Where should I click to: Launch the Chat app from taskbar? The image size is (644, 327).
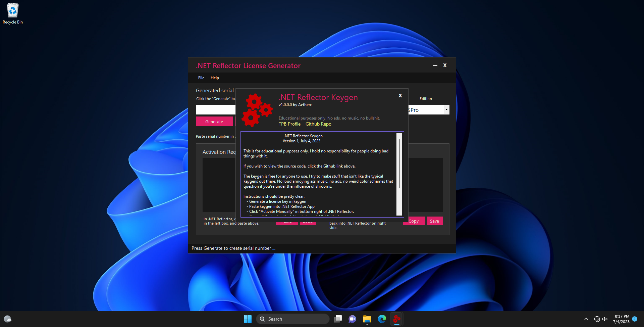click(352, 319)
